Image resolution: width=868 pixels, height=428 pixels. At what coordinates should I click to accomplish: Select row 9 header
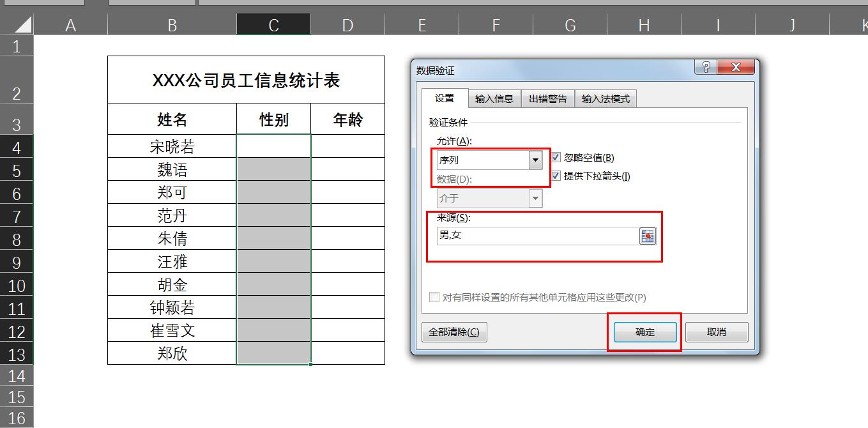point(17,261)
